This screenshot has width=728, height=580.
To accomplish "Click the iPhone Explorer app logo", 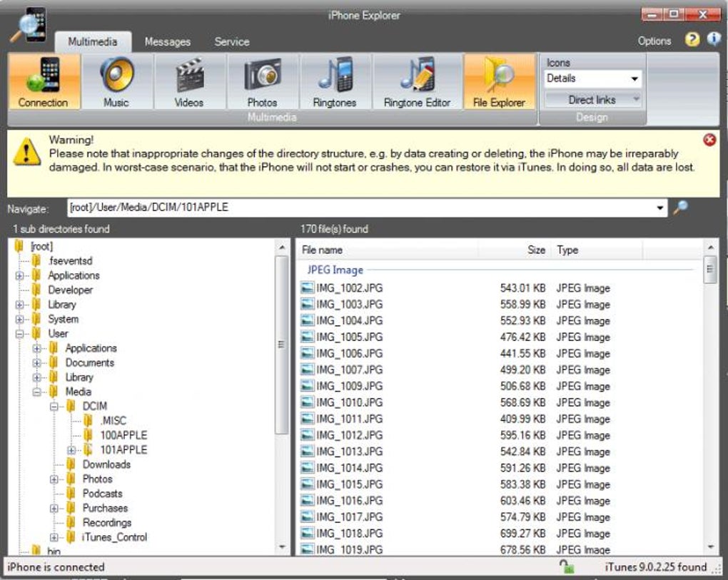I will (x=29, y=26).
